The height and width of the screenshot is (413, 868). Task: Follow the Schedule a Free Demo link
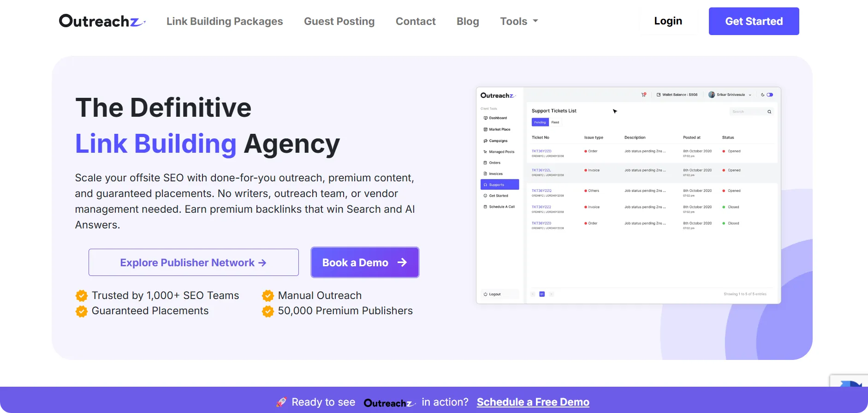[x=533, y=402]
